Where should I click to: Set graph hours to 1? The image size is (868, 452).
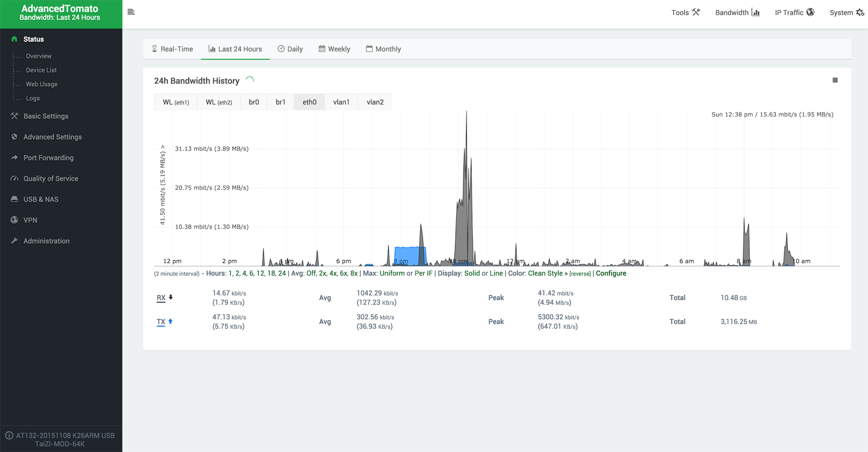(x=230, y=274)
